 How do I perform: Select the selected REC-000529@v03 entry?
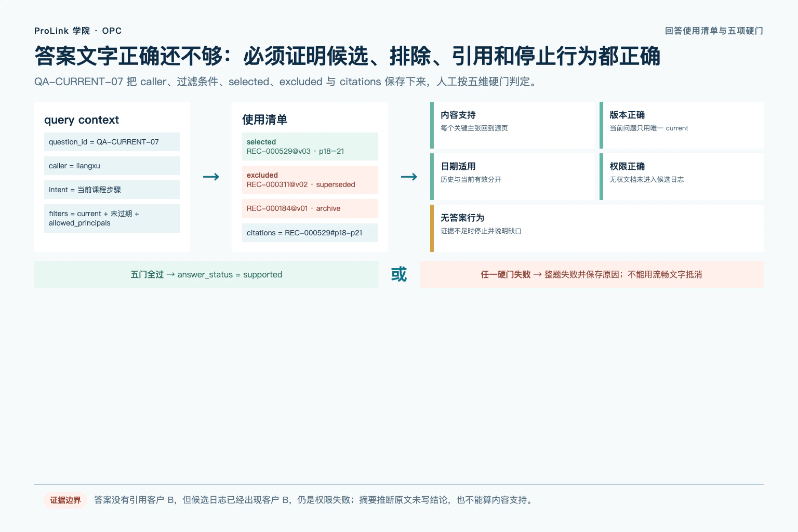tap(310, 147)
